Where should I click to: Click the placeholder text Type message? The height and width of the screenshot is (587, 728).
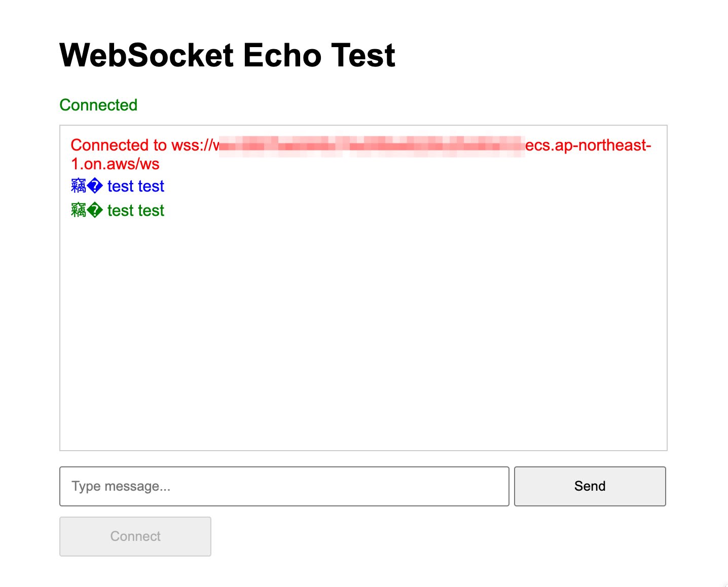121,486
